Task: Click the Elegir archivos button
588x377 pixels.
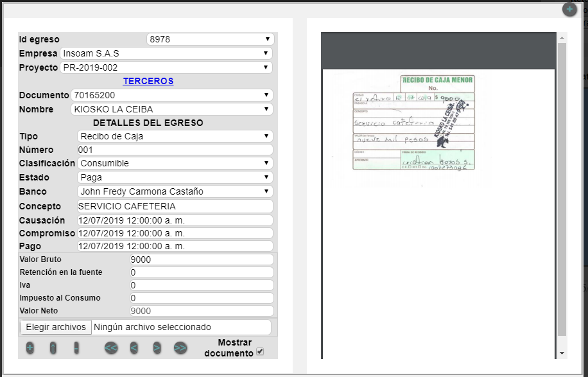Action: point(56,327)
